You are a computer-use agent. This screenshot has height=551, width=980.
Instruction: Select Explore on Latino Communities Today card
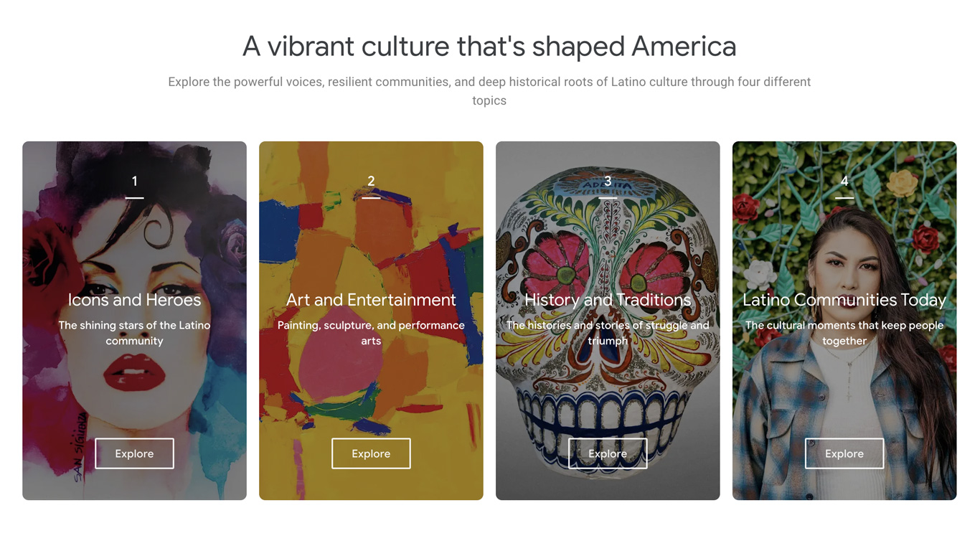tap(844, 453)
